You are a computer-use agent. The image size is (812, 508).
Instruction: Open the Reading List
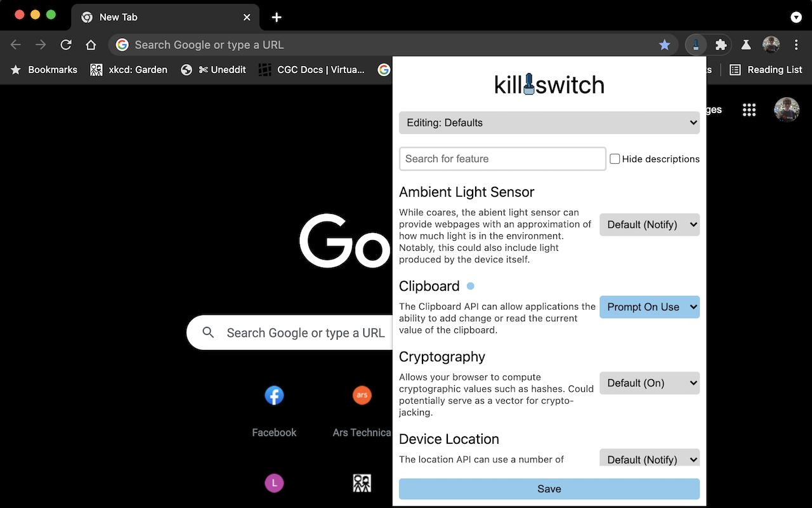tap(766, 70)
